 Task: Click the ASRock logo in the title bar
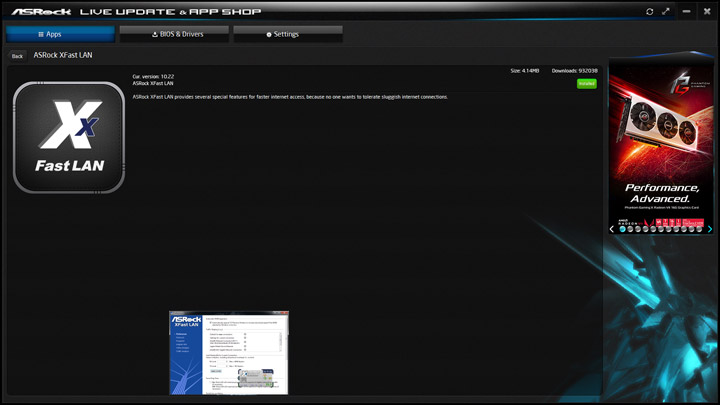(x=41, y=11)
